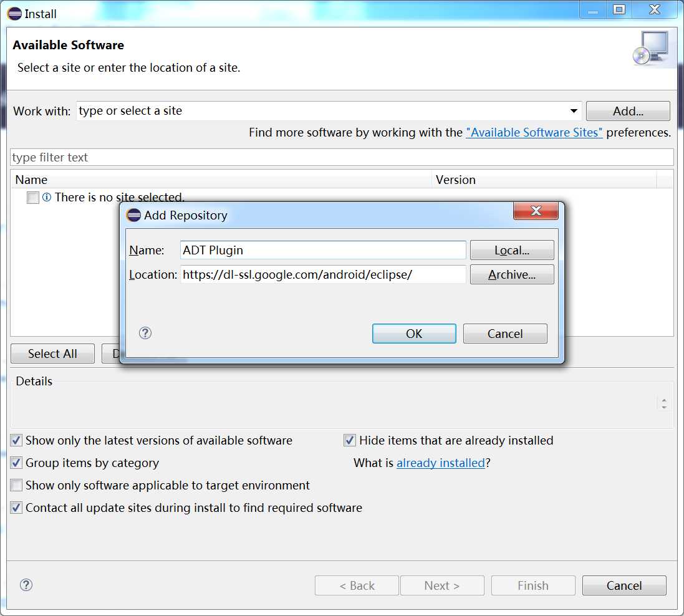The height and width of the screenshot is (616, 684).
Task: Click the help icon in the Install window footer
Action: coord(26,585)
